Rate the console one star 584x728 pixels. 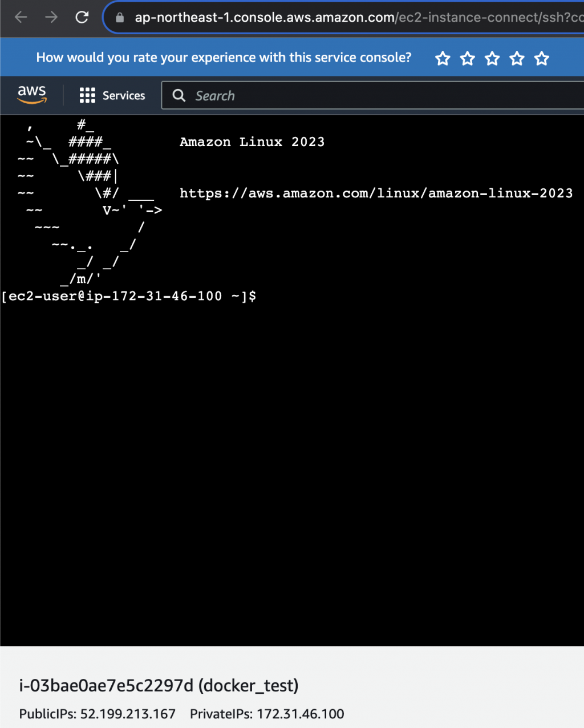tap(443, 58)
